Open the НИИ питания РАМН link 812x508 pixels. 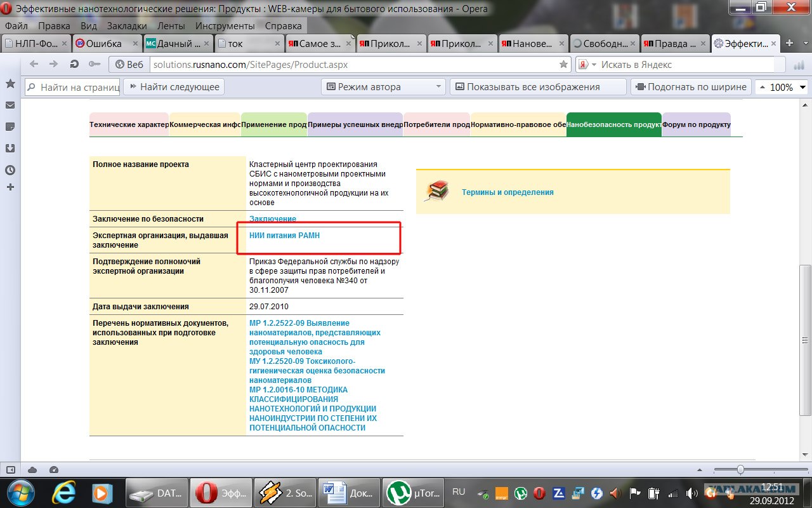[284, 236]
